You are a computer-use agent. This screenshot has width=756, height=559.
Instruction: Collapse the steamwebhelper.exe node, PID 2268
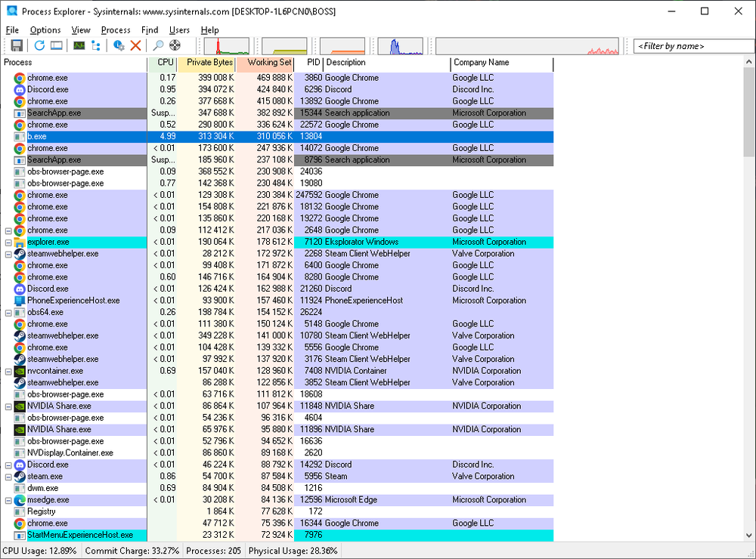click(8, 255)
